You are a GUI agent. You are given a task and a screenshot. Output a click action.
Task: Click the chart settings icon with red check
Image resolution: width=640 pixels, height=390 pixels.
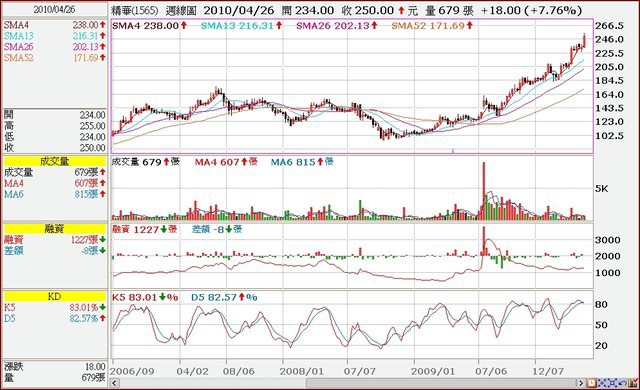pyautogui.click(x=633, y=383)
